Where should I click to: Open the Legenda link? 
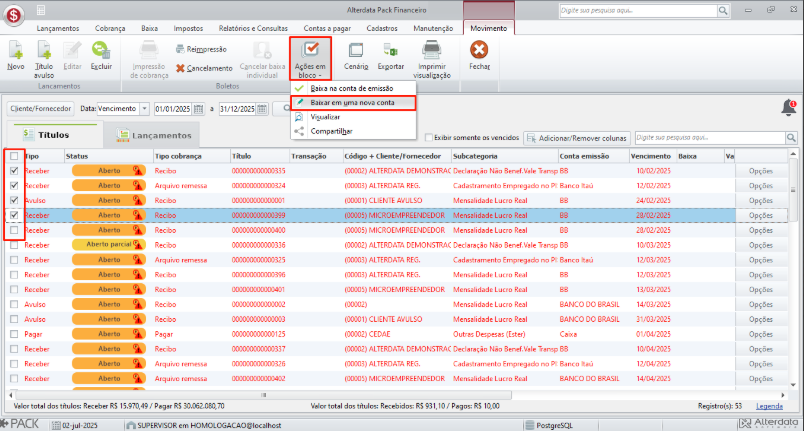769,406
